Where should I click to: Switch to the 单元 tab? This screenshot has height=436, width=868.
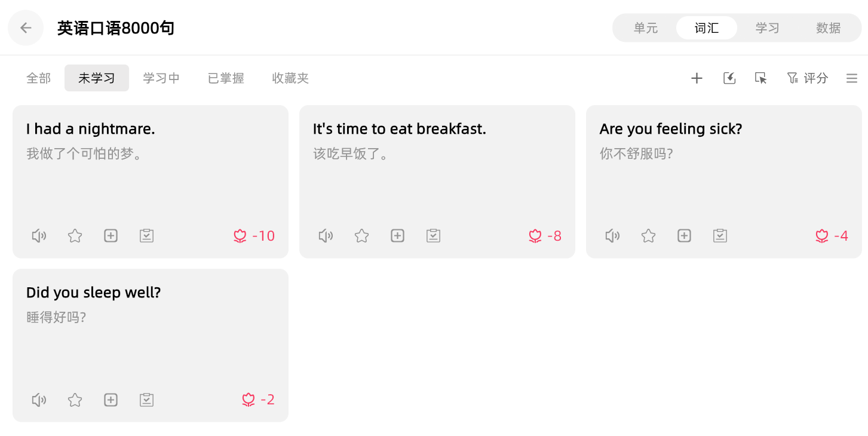646,28
